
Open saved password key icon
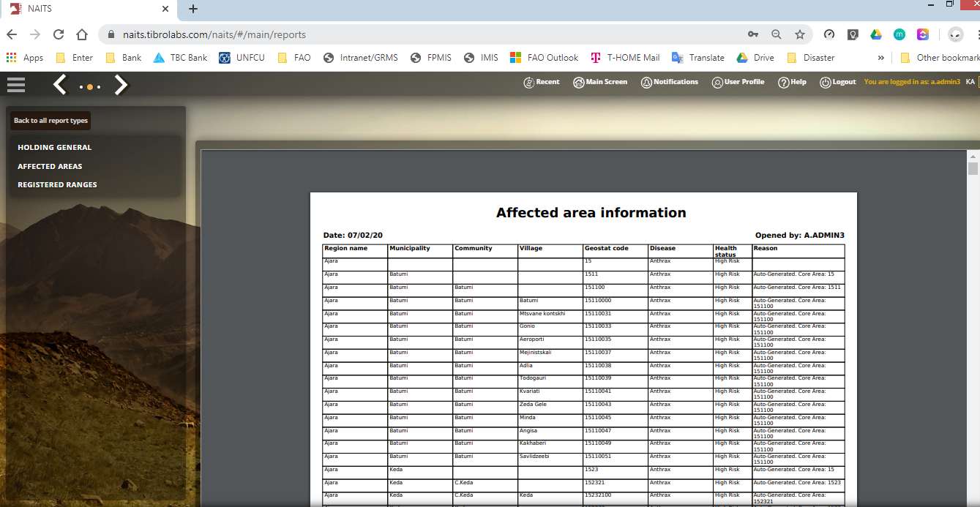click(x=753, y=34)
